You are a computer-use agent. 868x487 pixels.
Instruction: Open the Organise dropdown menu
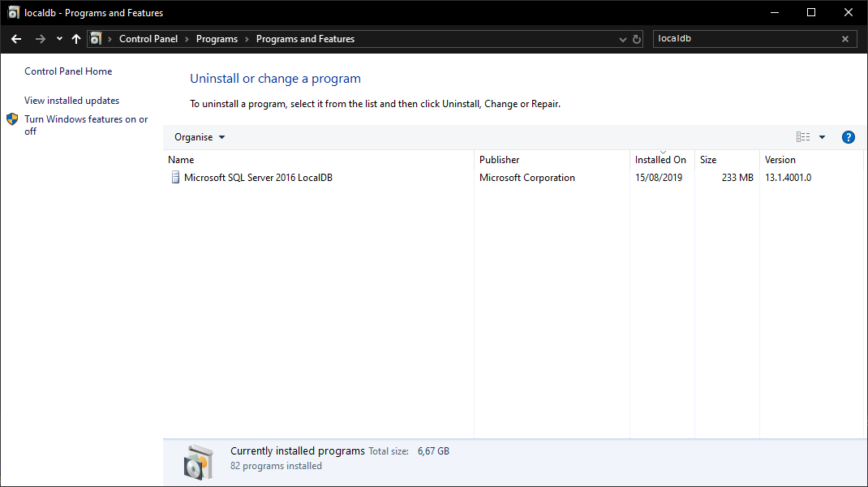click(x=200, y=137)
